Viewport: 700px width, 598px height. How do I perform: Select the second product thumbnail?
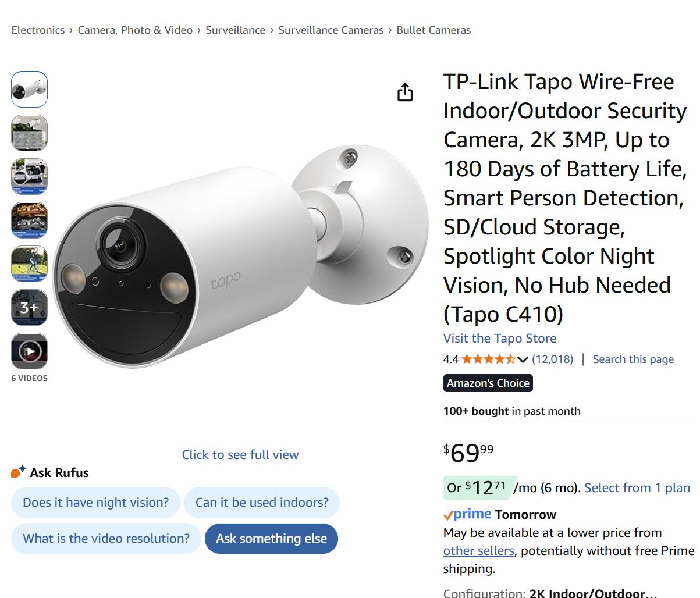point(29,133)
